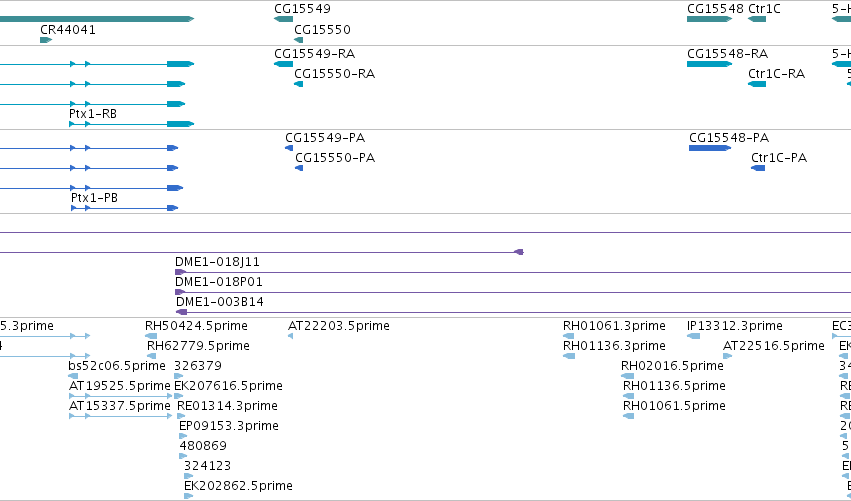This screenshot has width=851, height=501.
Task: Click the Ptx1-RB transcript label
Action: tap(93, 114)
